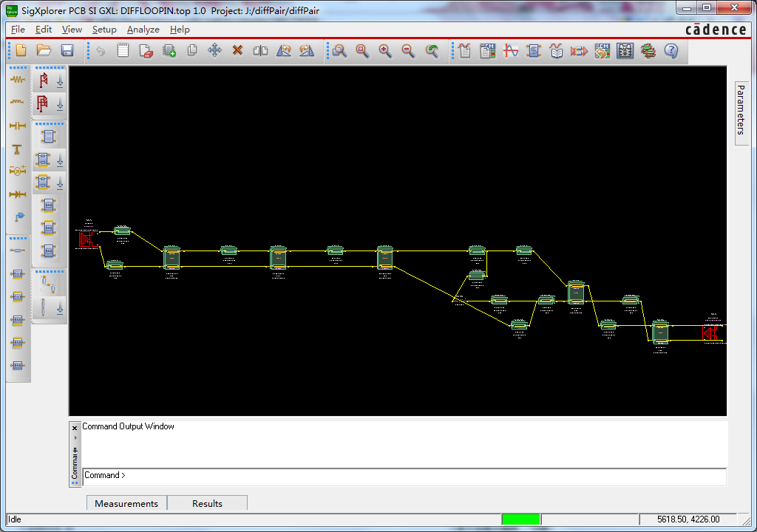This screenshot has height=532, width=757.
Task: Click the Idle status text
Action: tap(15, 519)
